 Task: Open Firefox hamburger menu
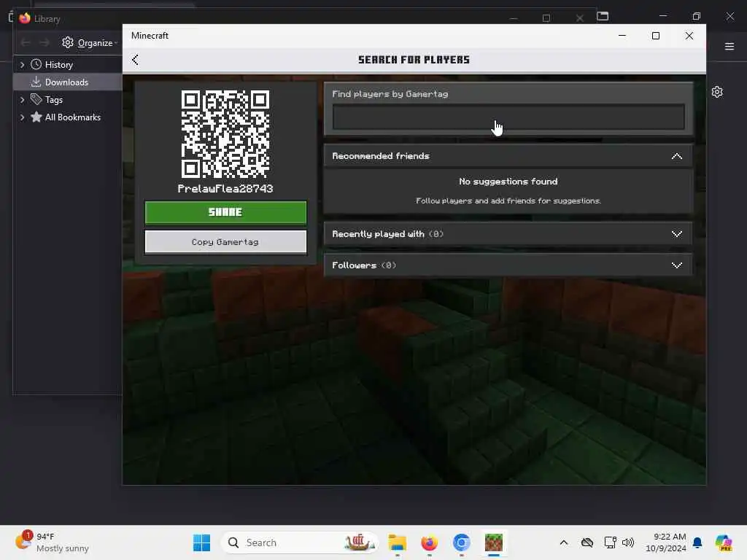[729, 46]
